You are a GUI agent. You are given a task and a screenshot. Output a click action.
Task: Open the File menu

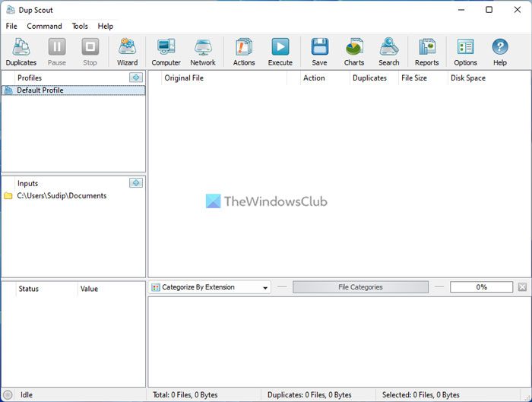(11, 26)
